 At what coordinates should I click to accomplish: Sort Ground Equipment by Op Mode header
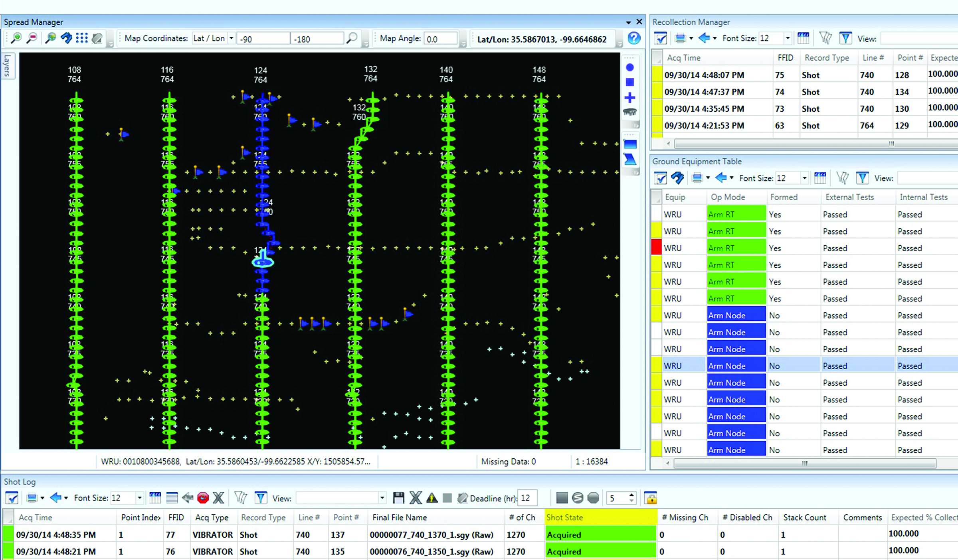[736, 197]
